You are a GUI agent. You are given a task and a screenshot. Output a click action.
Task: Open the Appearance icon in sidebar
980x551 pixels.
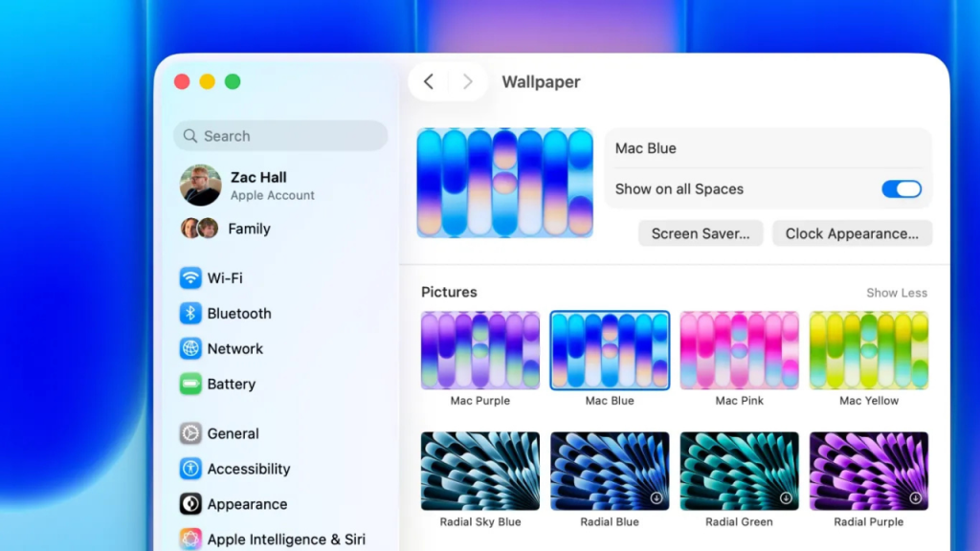(x=190, y=505)
